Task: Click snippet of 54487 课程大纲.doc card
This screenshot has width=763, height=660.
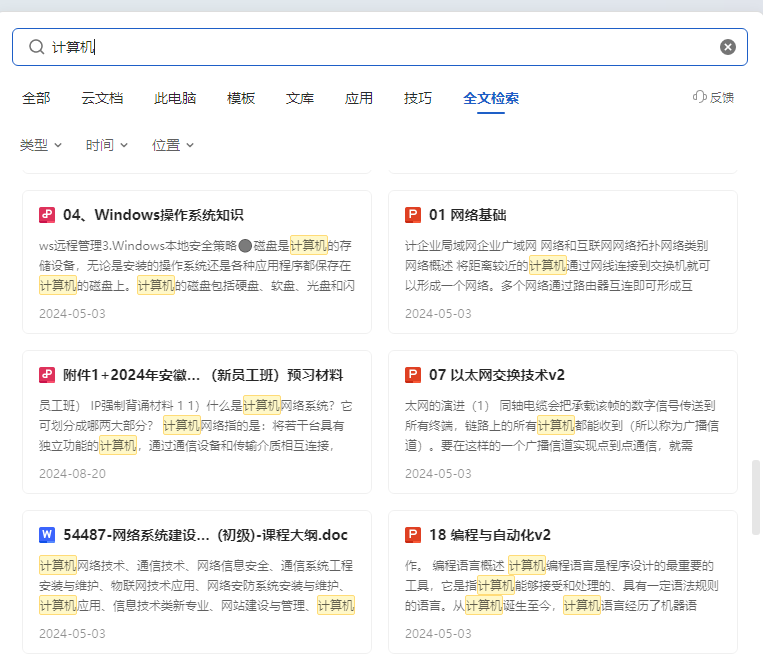Action: click(x=197, y=586)
